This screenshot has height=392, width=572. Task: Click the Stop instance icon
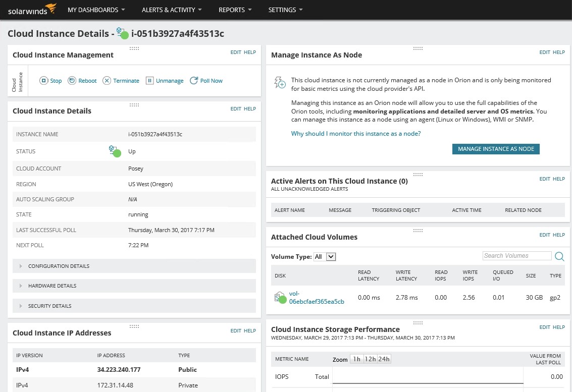[44, 81]
